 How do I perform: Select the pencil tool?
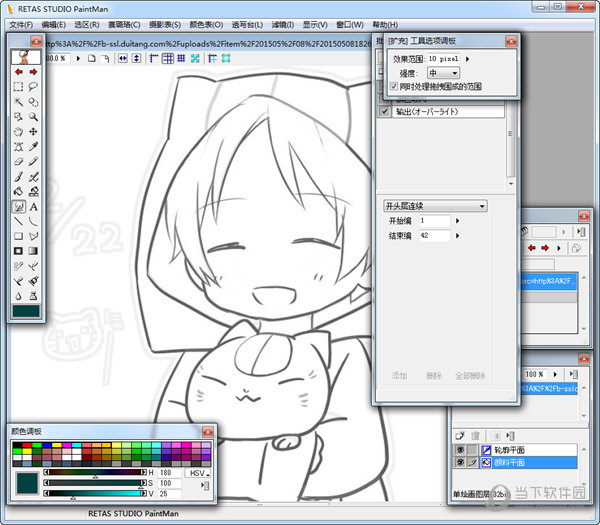pos(33,161)
